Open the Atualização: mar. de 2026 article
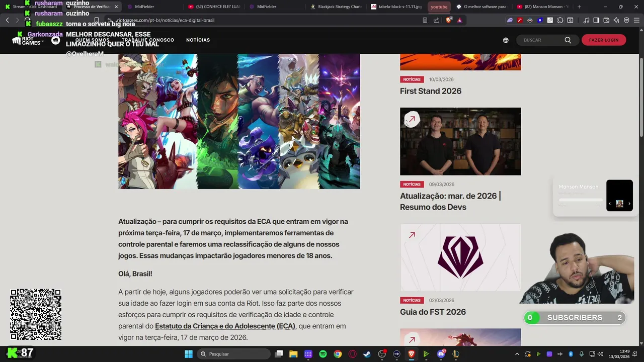The image size is (644, 362). tap(450, 202)
